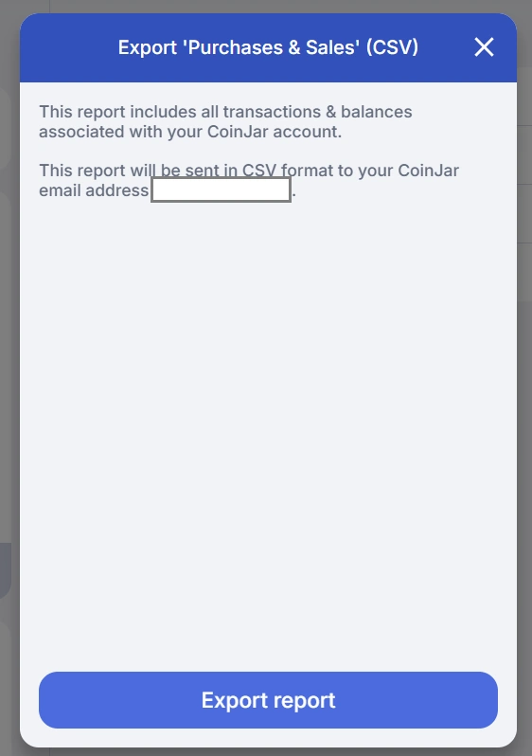Click 'CoinJar' at the end of 'to your CoinJar'
Viewport: 532px width, 756px height.
tap(429, 171)
